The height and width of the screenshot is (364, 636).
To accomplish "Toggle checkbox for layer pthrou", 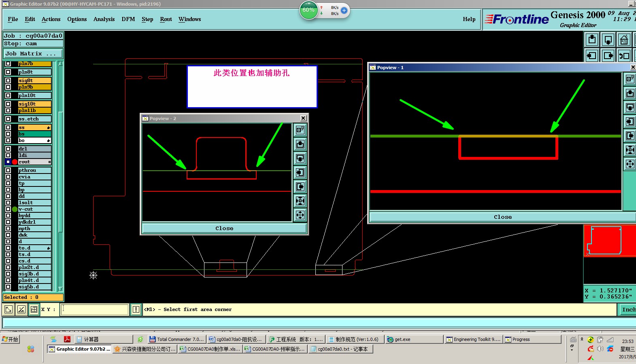I will pos(8,170).
